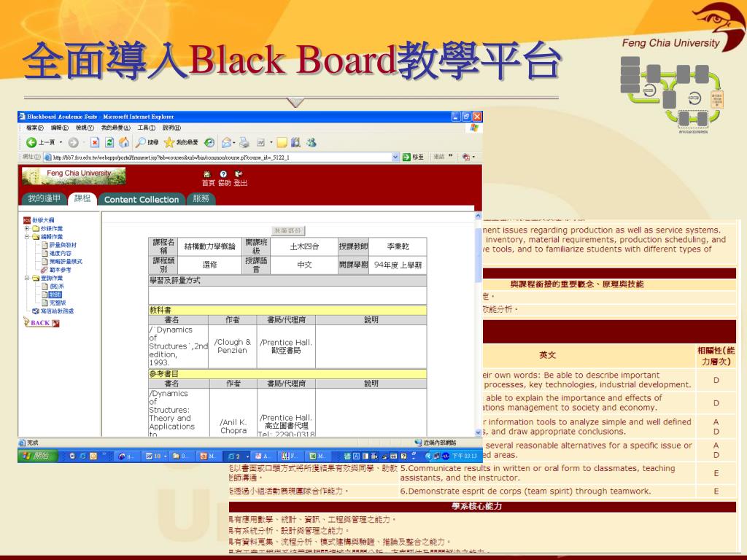This screenshot has height=560, width=747.
Task: Open 評量與教材 tree item
Action: click(x=59, y=245)
